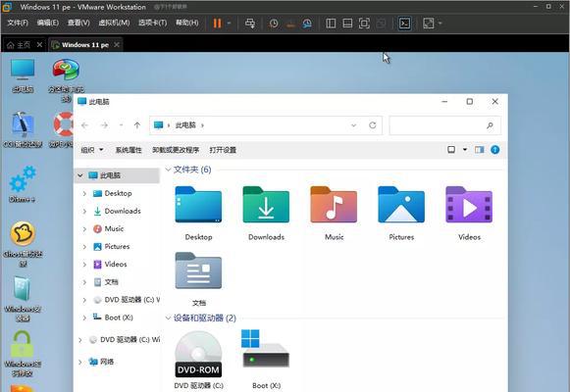Expand the Pictures node in navigation tree

coord(84,246)
